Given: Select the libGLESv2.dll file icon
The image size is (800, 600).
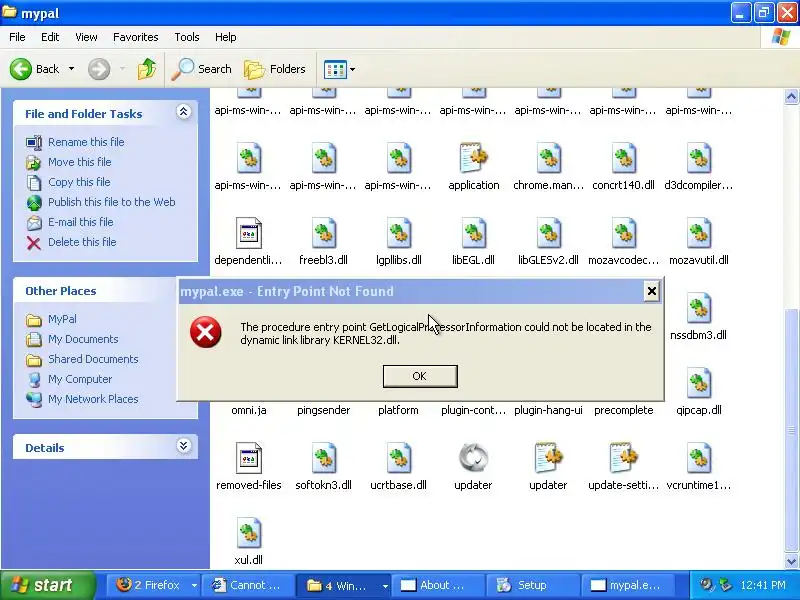Looking at the screenshot, I should [548, 233].
